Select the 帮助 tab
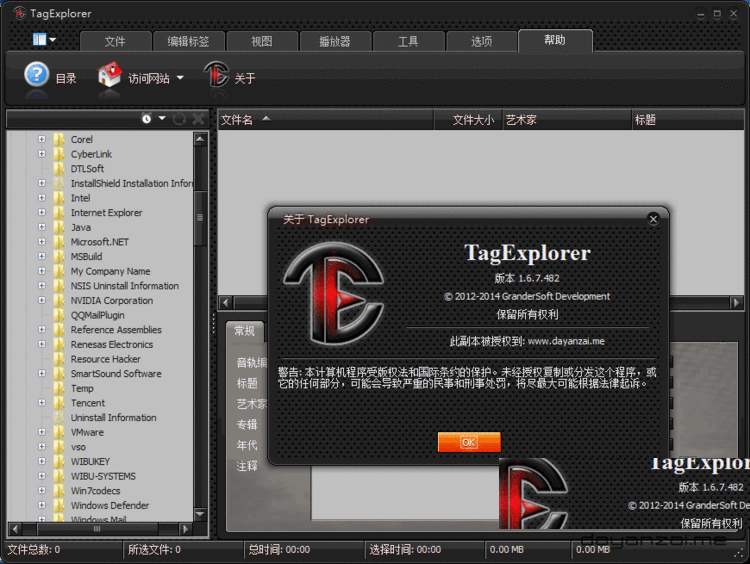 click(555, 40)
